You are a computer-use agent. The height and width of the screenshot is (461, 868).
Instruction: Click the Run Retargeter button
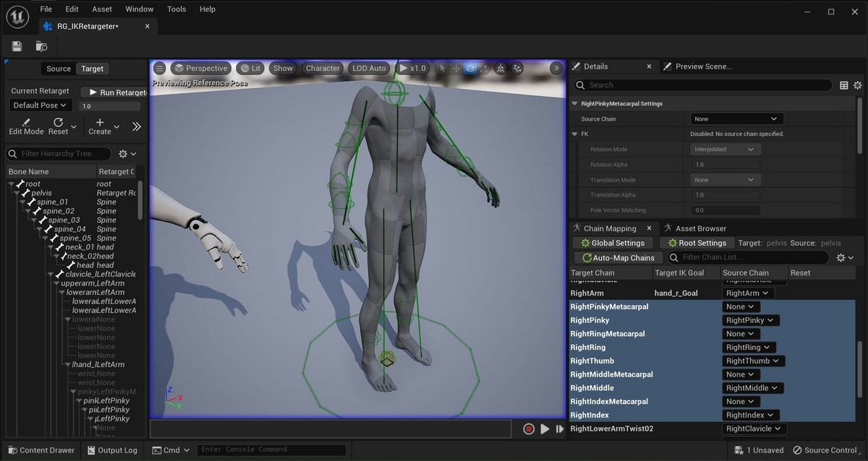(x=114, y=92)
